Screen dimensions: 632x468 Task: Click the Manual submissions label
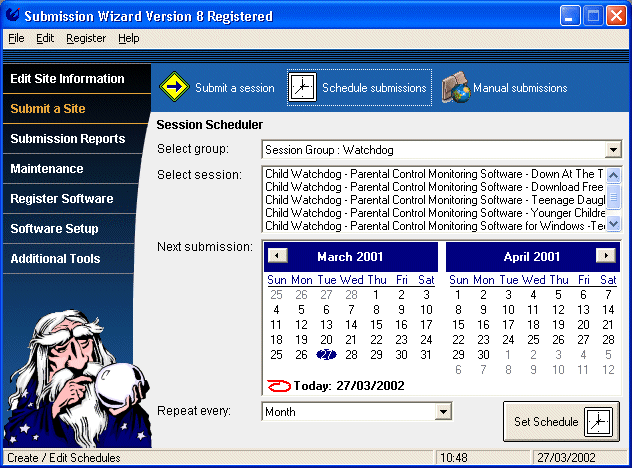pyautogui.click(x=520, y=88)
